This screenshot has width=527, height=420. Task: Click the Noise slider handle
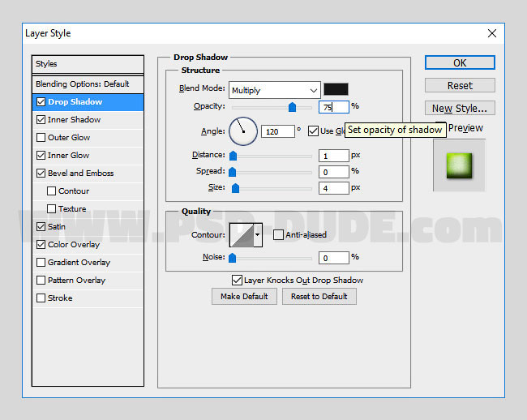pyautogui.click(x=232, y=258)
